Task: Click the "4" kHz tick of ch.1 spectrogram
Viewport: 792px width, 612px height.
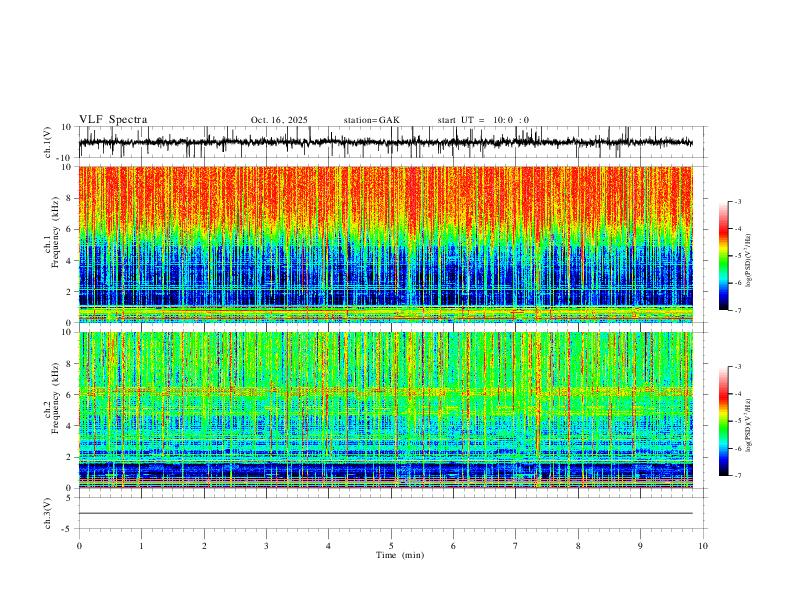Action: [x=69, y=261]
